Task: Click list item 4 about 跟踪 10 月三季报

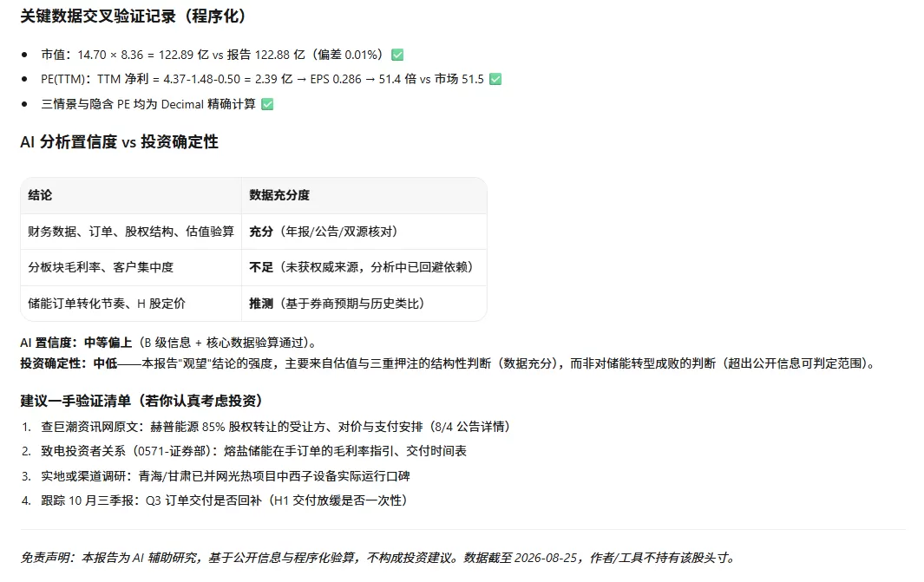Action: tap(225, 500)
